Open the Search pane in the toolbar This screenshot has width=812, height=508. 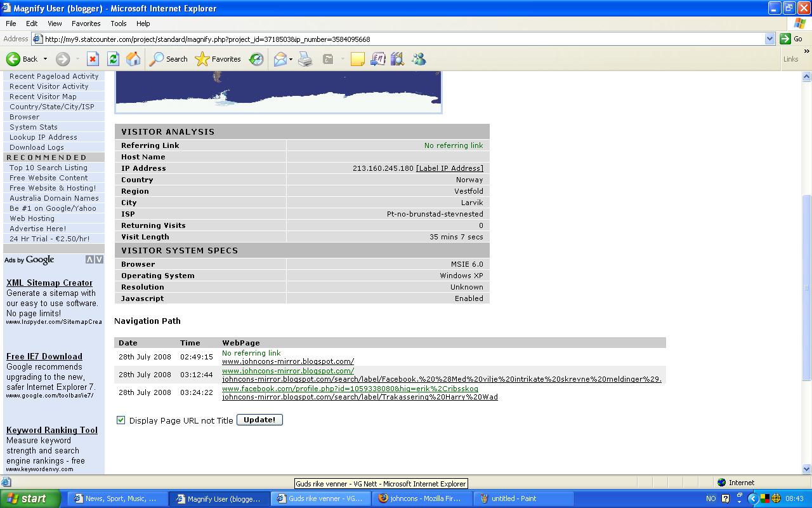[x=169, y=59]
